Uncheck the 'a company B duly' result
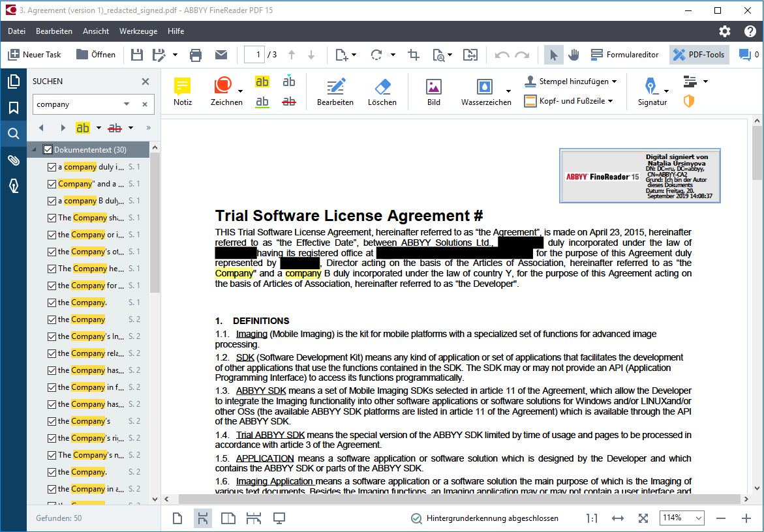 [52, 201]
